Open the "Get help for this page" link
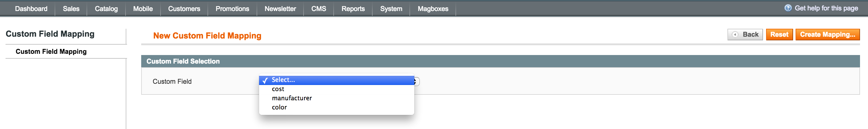The image size is (868, 129). pos(826,8)
